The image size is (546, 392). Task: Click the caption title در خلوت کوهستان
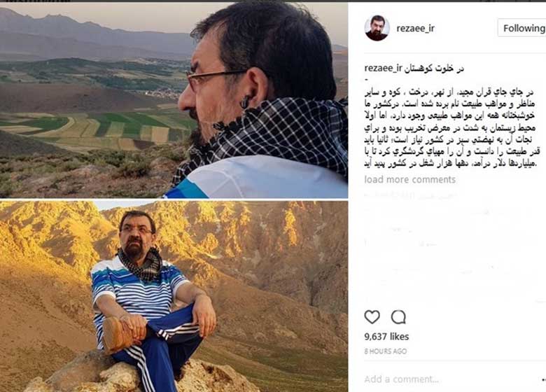click(434, 68)
